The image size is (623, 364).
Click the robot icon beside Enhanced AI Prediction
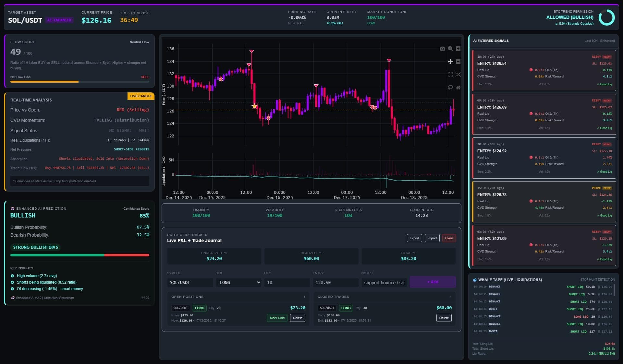click(x=12, y=208)
